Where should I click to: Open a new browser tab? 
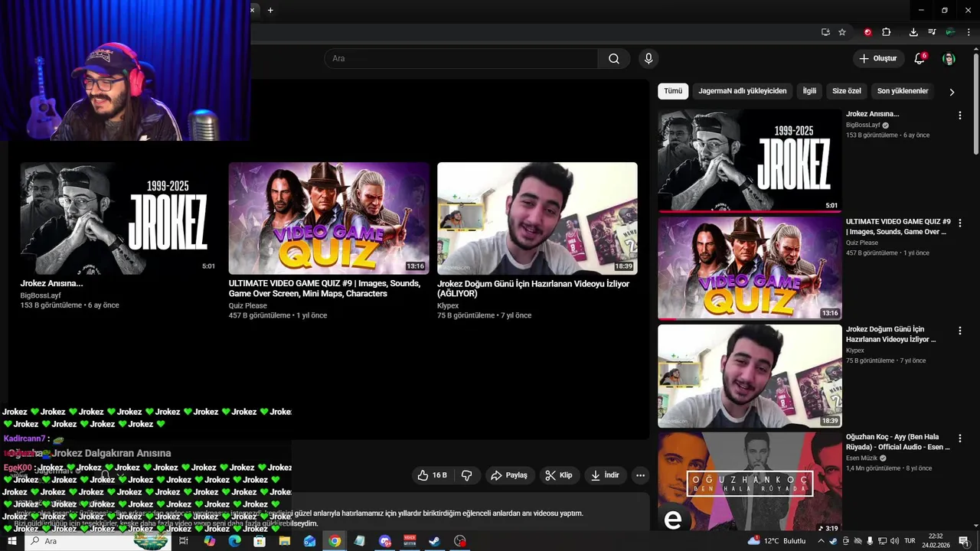coord(270,10)
